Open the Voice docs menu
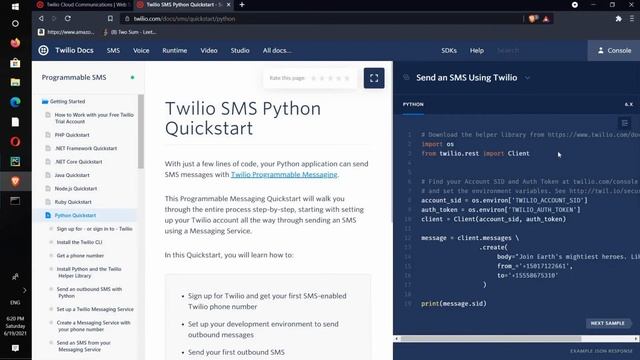This screenshot has width=640, height=360. click(141, 50)
